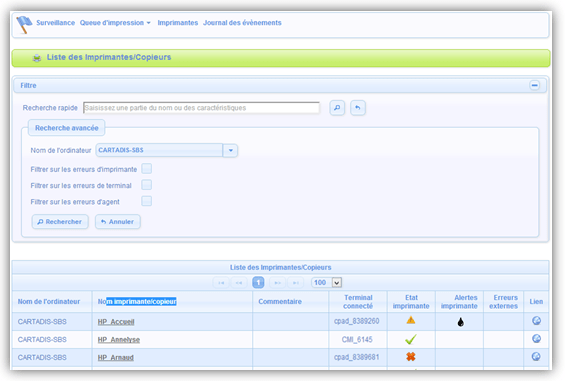Open the Surveillance menu
Screen dimensions: 565x381
pyautogui.click(x=55, y=23)
